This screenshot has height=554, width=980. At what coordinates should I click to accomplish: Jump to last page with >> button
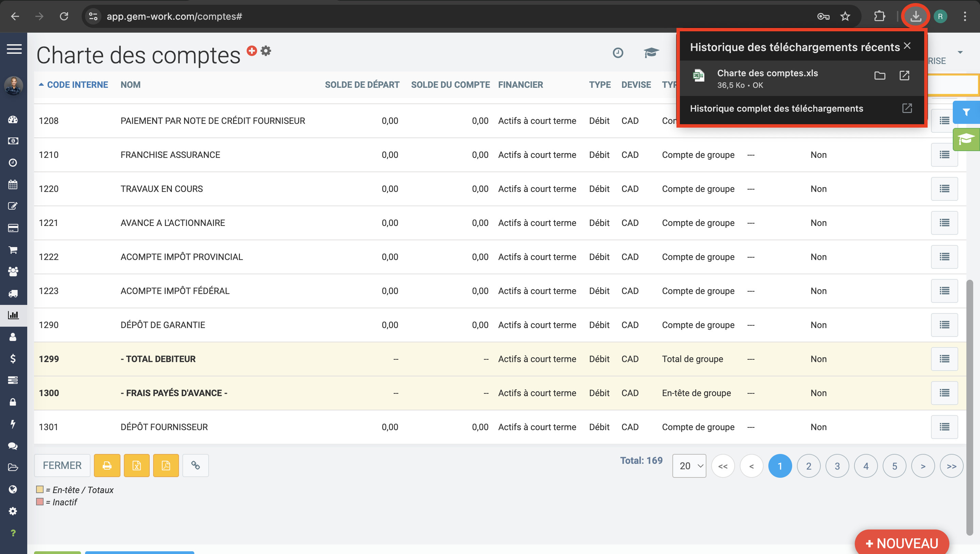coord(951,466)
